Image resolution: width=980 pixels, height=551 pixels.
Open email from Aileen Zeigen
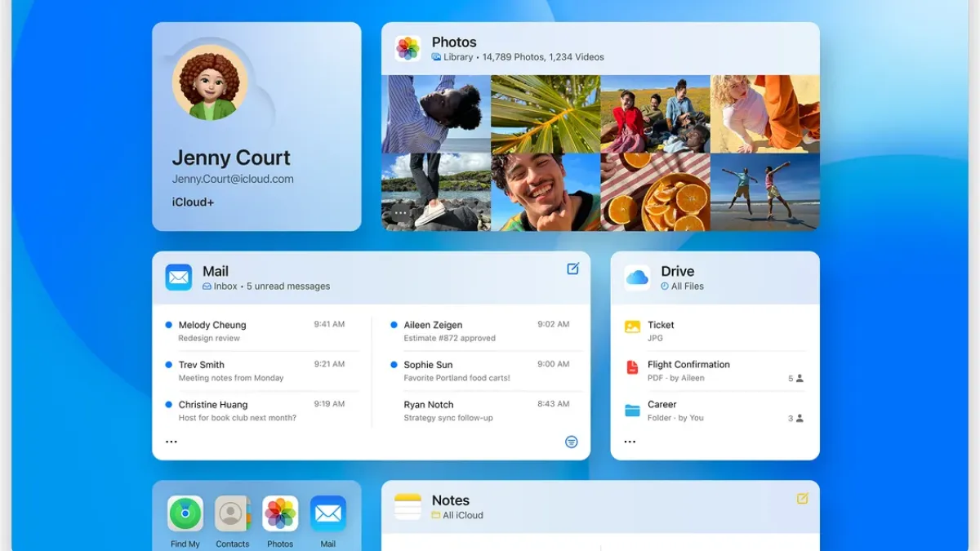click(485, 331)
